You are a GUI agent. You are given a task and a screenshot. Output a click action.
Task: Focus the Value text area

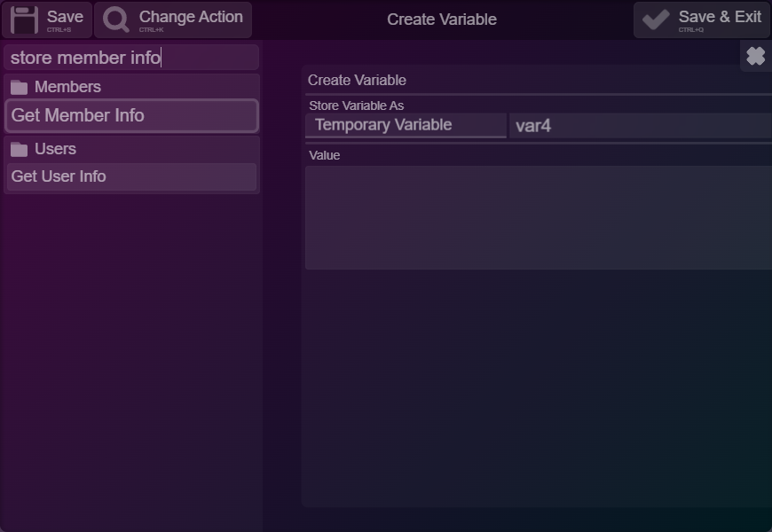pyautogui.click(x=539, y=217)
